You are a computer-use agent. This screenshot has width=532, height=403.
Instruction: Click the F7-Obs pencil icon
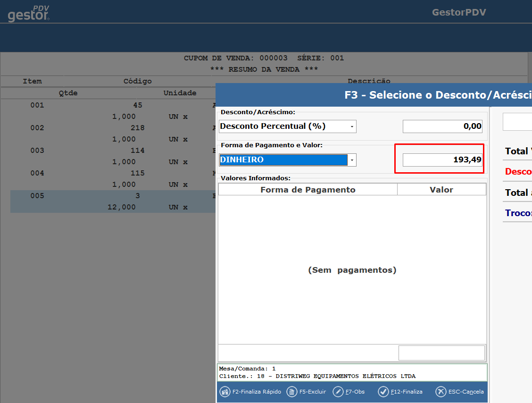point(338,392)
